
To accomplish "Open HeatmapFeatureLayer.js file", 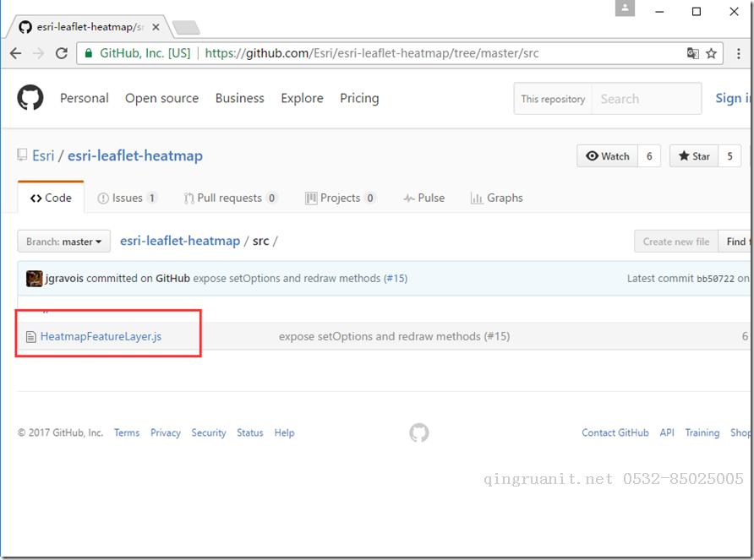I will click(x=101, y=336).
